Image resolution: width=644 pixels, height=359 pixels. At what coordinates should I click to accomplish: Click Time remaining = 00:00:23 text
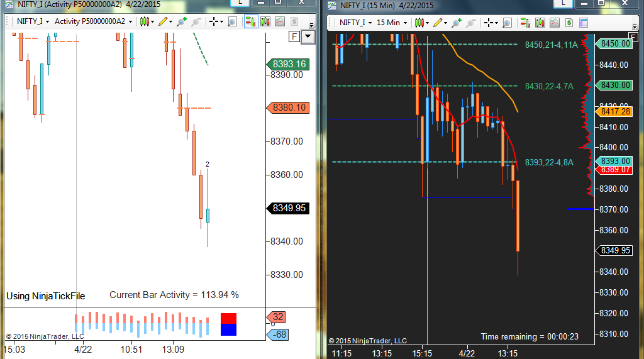530,337
